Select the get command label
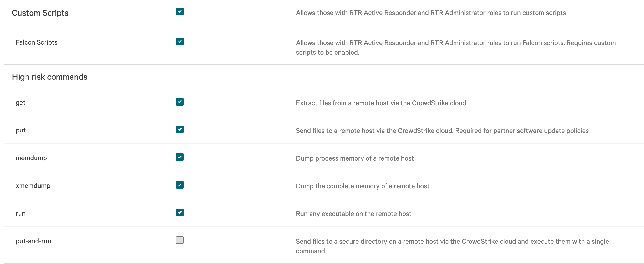 click(20, 102)
